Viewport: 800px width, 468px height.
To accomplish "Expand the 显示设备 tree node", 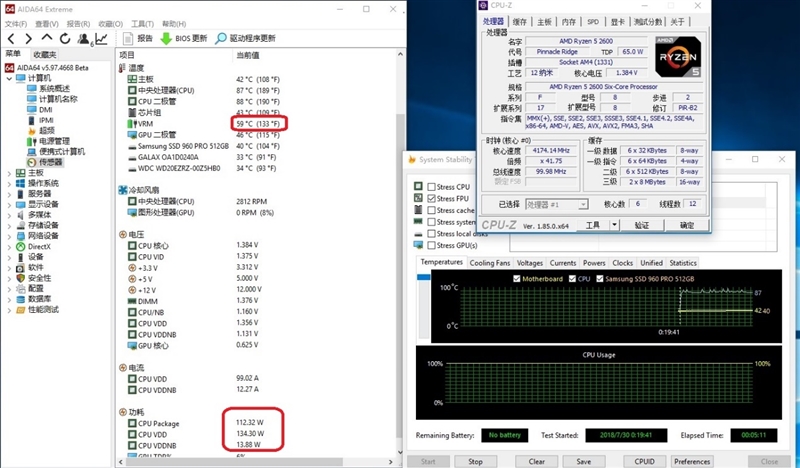I will click(9, 205).
